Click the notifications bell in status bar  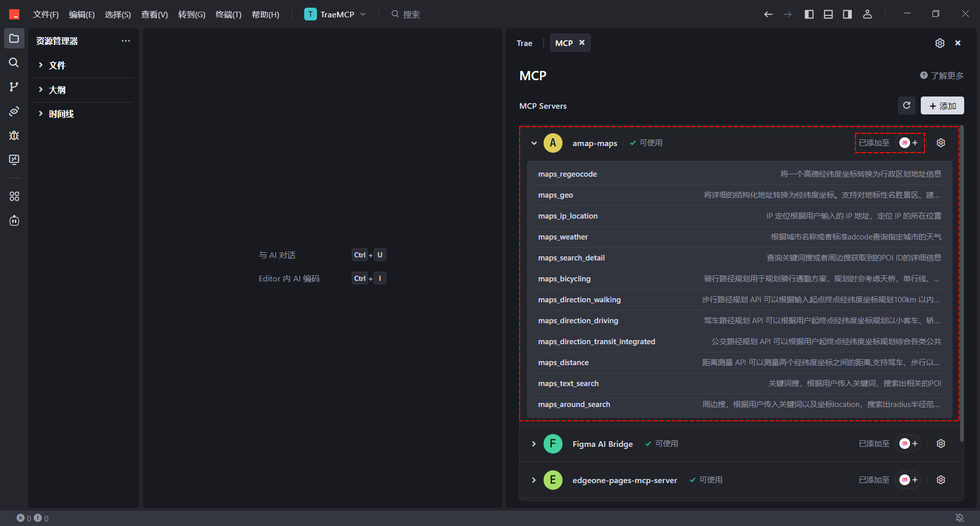pyautogui.click(x=960, y=518)
